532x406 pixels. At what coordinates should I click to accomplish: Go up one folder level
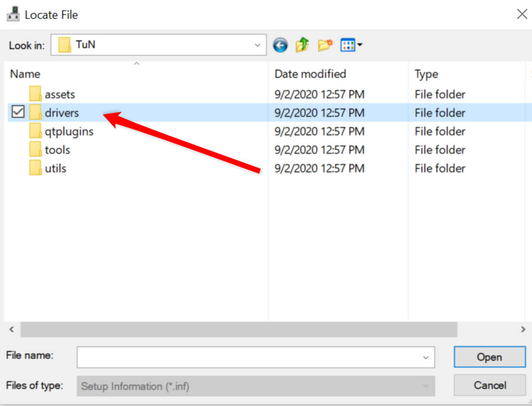[x=303, y=45]
